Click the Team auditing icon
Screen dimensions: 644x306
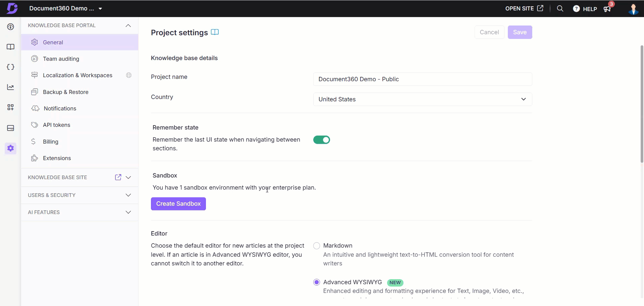pos(35,59)
